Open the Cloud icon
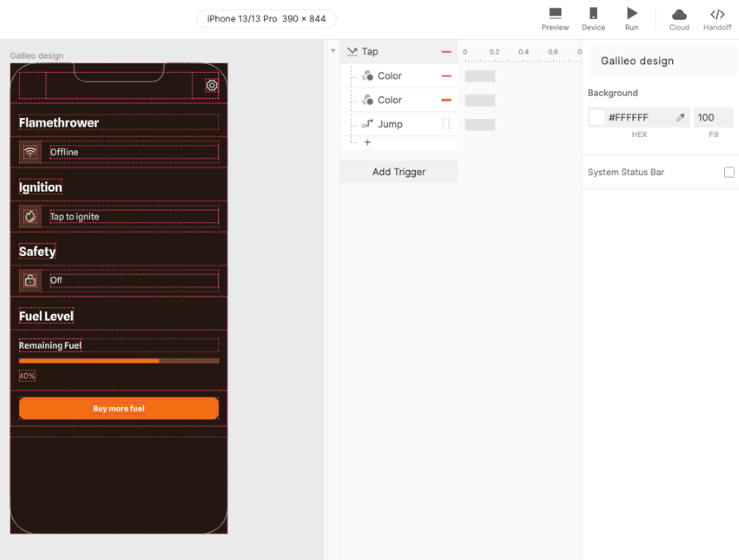Image resolution: width=739 pixels, height=560 pixels. (679, 14)
